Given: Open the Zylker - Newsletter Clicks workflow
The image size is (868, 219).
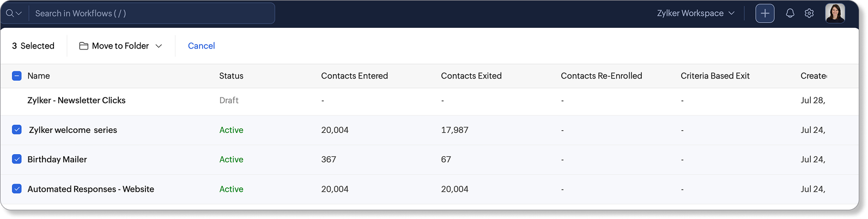Looking at the screenshot, I should click(x=76, y=100).
